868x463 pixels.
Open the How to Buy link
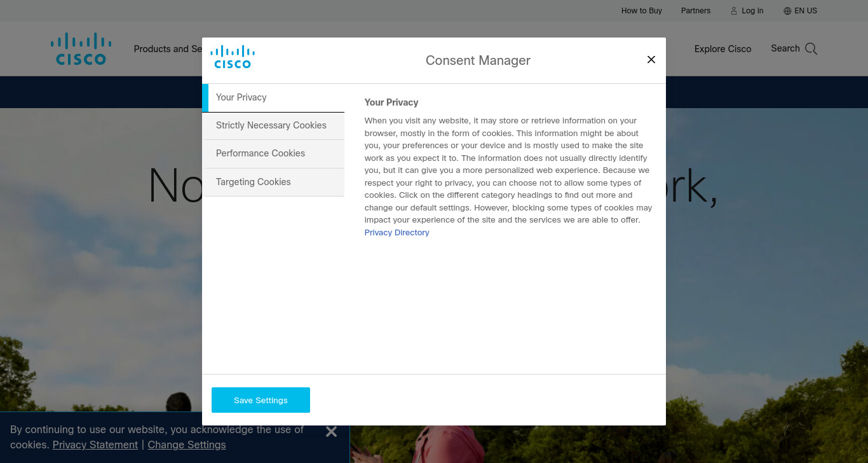pyautogui.click(x=642, y=11)
